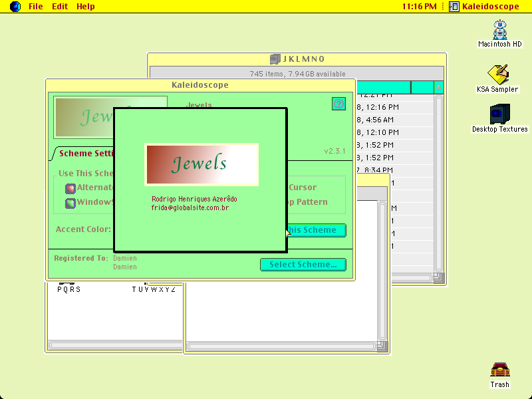Click the Accent Color label
This screenshot has width=532, height=399.
click(x=83, y=229)
